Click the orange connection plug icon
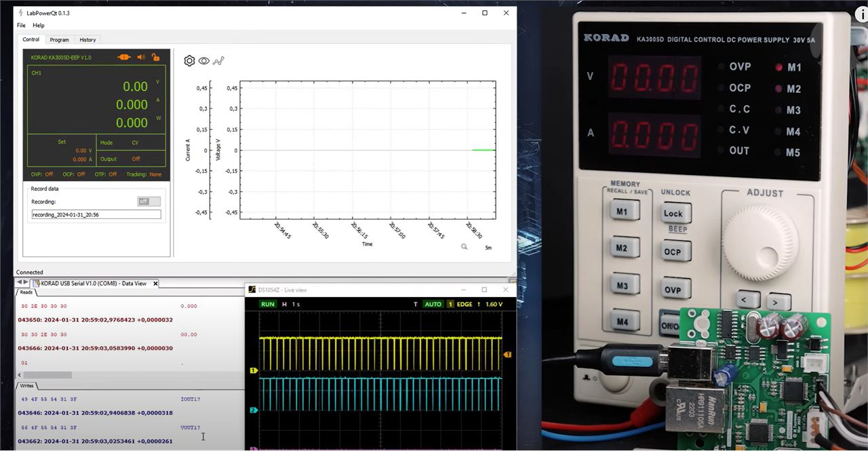The image size is (868, 451). [123, 58]
